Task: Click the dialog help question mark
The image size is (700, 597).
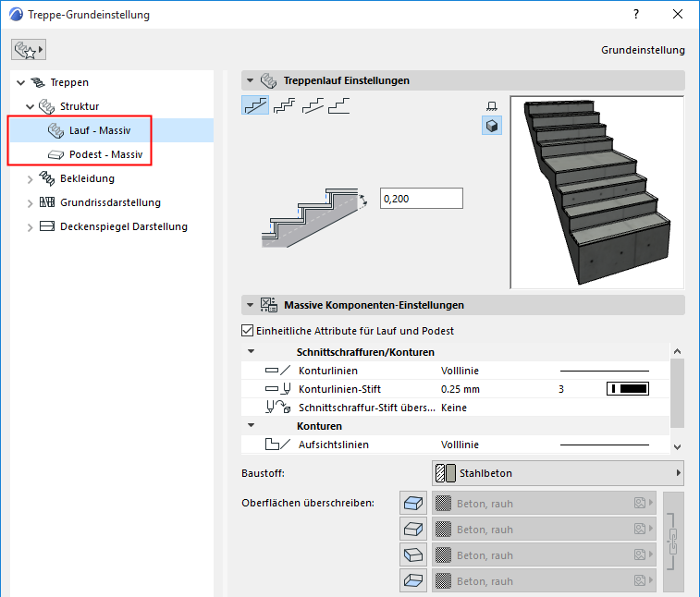Action: point(636,14)
